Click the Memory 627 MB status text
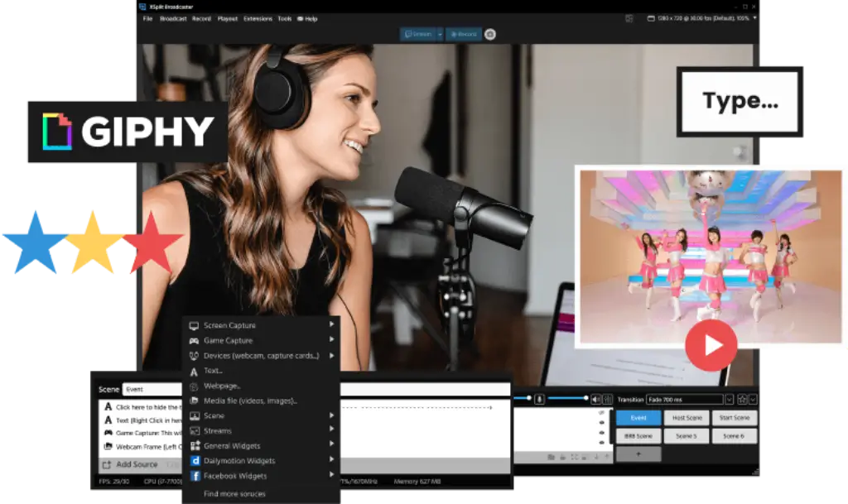This screenshot has width=848, height=504. click(417, 482)
